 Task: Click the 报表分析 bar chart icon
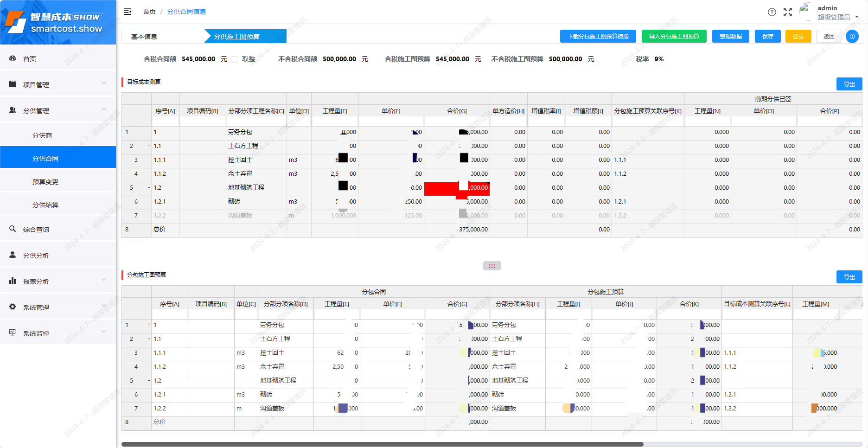(13, 281)
